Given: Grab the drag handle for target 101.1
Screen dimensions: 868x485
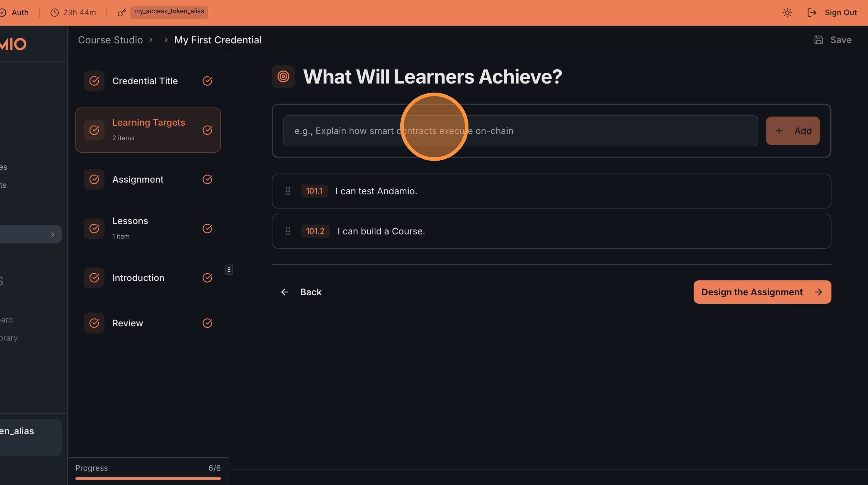Looking at the screenshot, I should [x=288, y=191].
